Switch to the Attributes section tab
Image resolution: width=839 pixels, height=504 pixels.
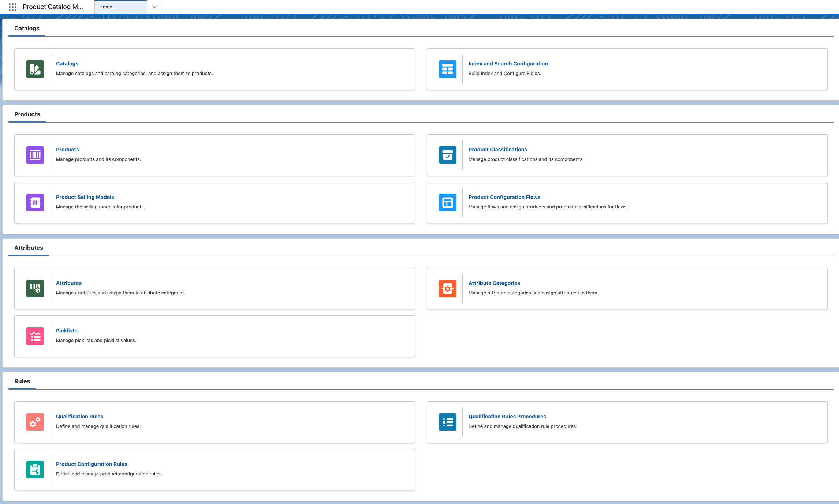[29, 248]
